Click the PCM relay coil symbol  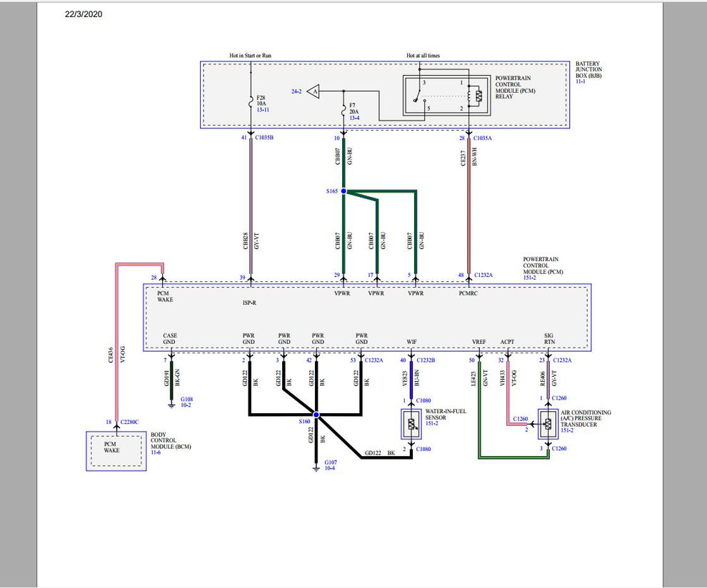click(469, 96)
